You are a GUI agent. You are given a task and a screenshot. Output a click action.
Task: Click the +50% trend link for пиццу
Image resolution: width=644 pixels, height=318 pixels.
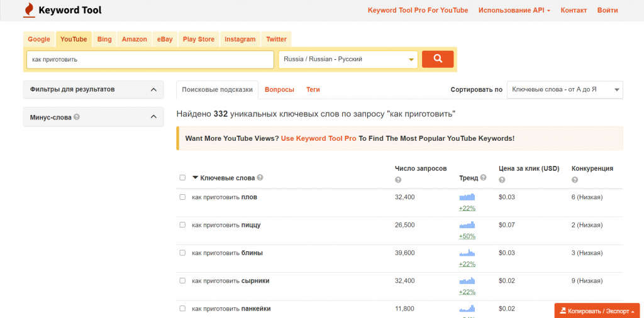point(467,236)
